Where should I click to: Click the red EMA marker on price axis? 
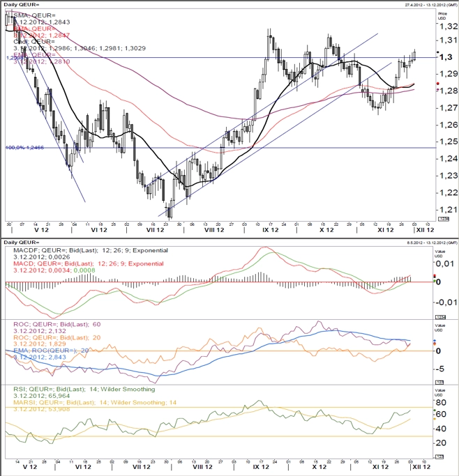pyautogui.click(x=438, y=84)
